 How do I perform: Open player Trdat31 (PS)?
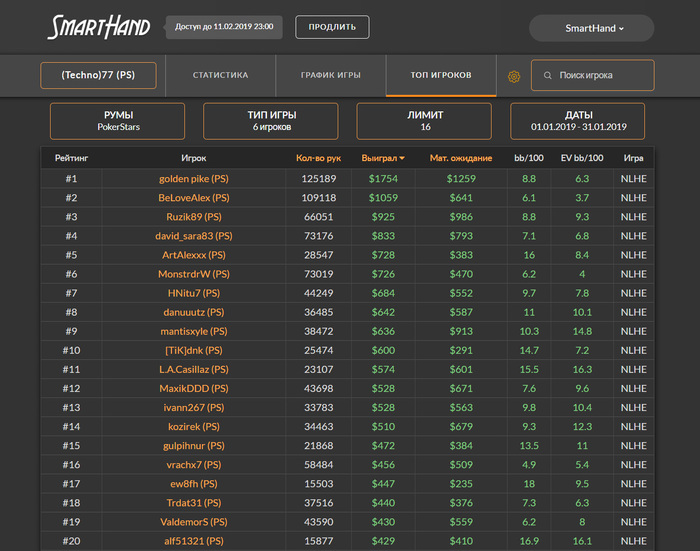pyautogui.click(x=194, y=503)
